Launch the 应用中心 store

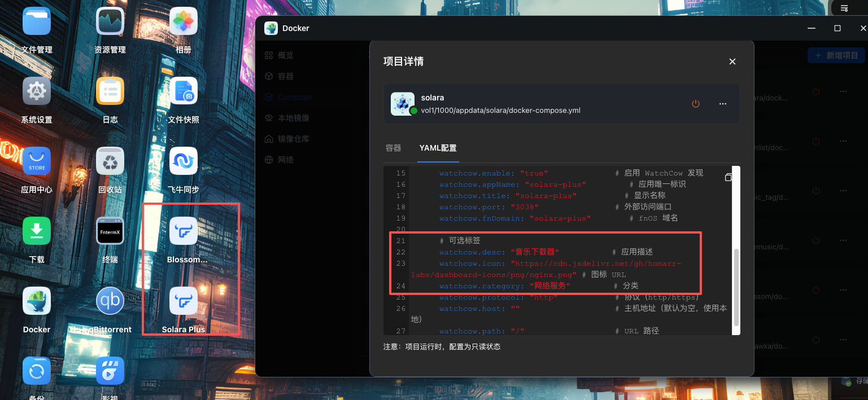click(37, 161)
